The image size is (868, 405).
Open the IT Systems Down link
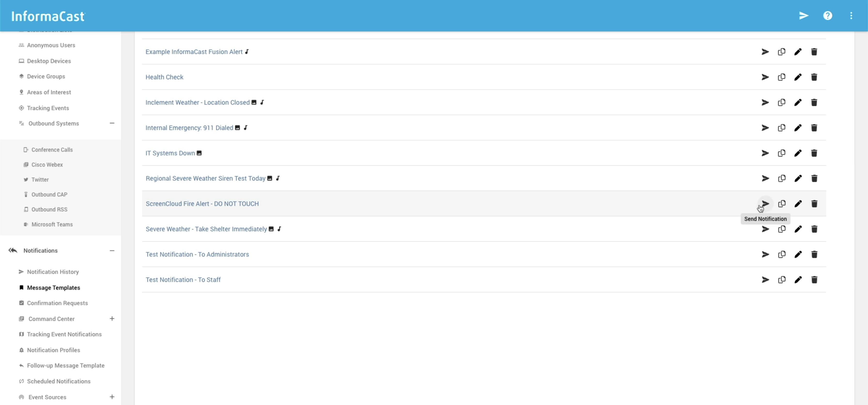170,153
